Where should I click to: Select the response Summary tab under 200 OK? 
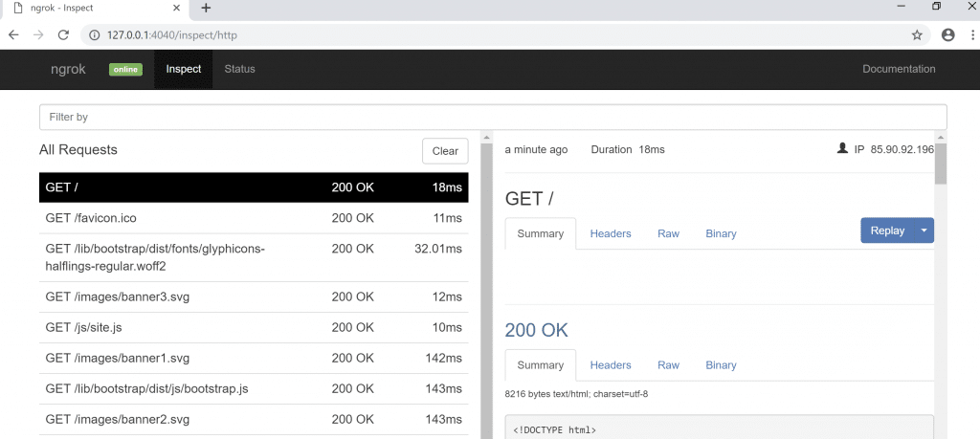coord(541,365)
